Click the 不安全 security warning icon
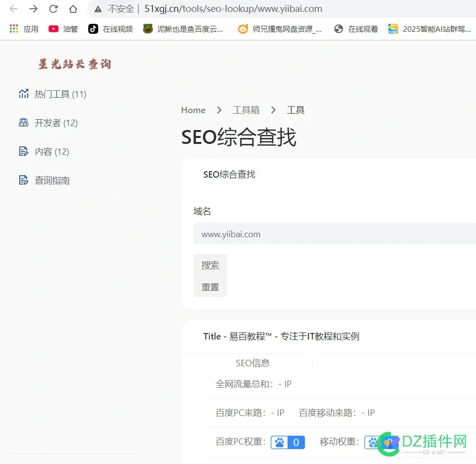Screen dimensions: 476x464 click(x=98, y=9)
